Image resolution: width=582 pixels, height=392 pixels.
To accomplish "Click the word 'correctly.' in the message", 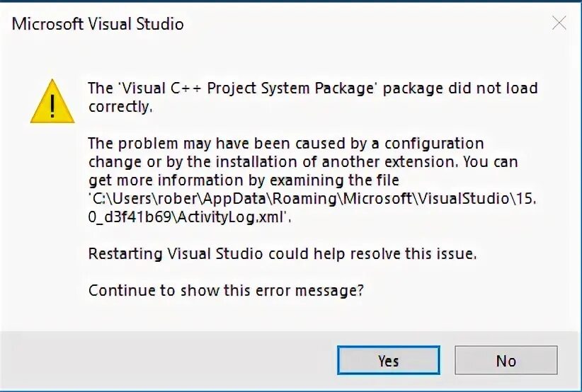I will tap(120, 107).
